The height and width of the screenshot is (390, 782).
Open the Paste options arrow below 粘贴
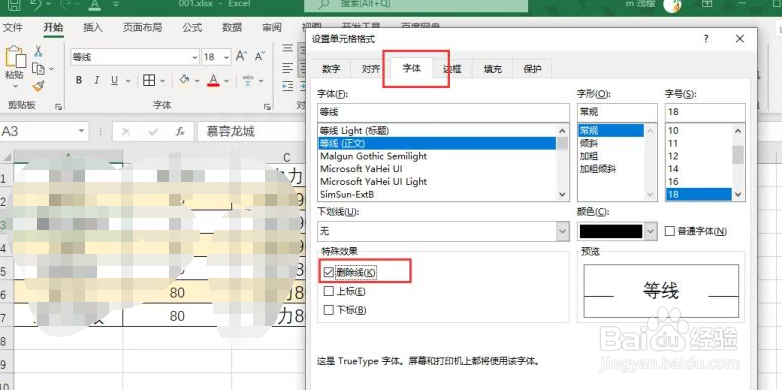point(14,86)
